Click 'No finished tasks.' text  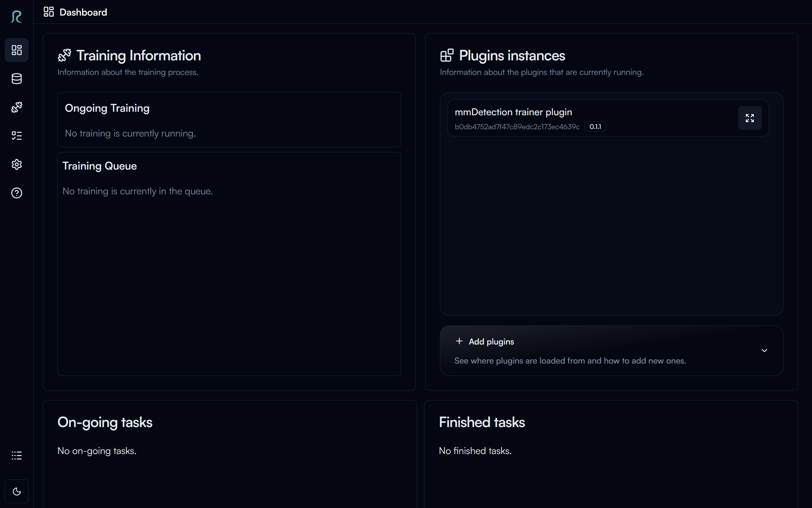coord(475,451)
